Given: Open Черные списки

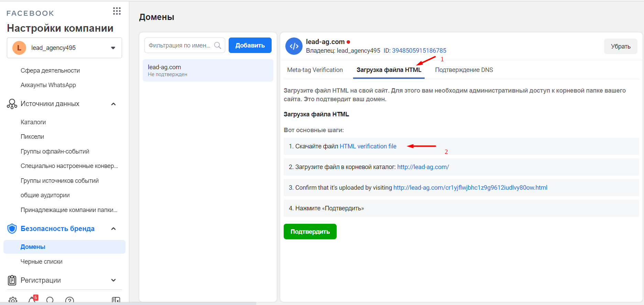Looking at the screenshot, I should 42,262.
